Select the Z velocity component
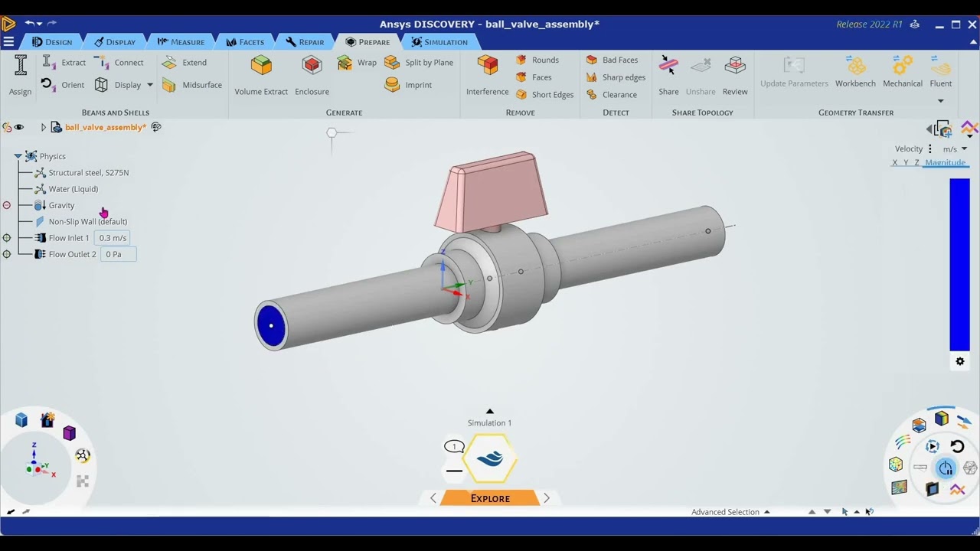This screenshot has height=551, width=980. pos(916,163)
